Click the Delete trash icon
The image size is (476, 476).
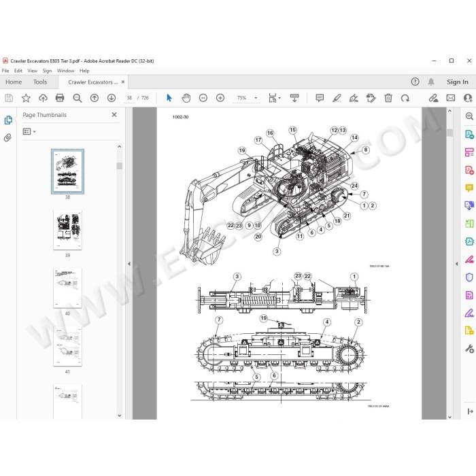[x=388, y=98]
